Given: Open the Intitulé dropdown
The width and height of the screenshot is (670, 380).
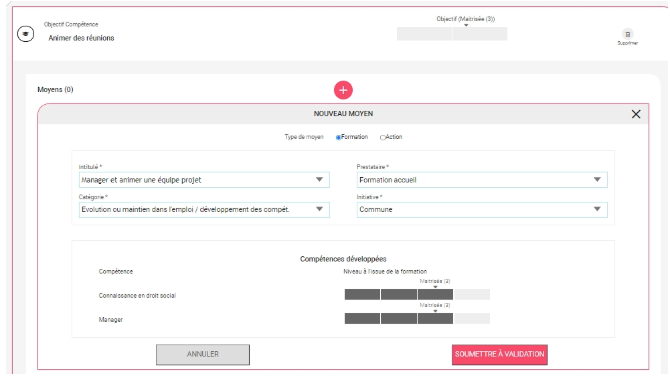Looking at the screenshot, I should 204,180.
